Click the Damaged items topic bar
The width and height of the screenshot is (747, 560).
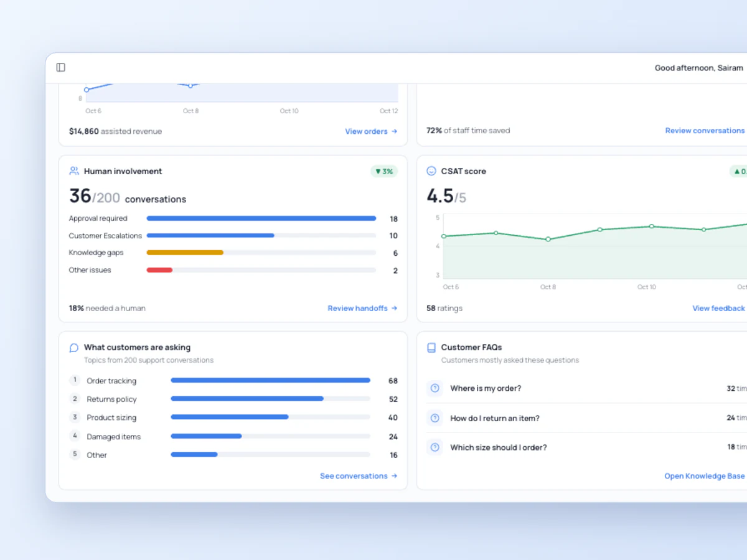[x=270, y=436]
